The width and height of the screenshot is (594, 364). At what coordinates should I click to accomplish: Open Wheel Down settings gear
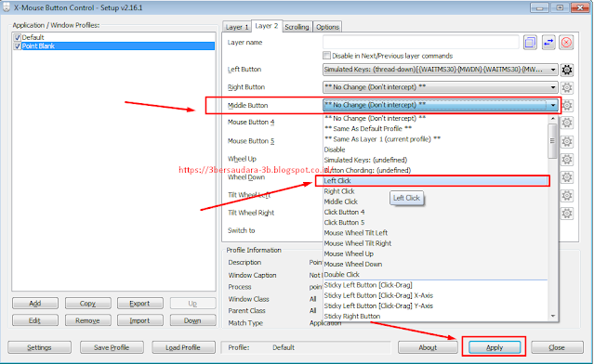click(567, 177)
